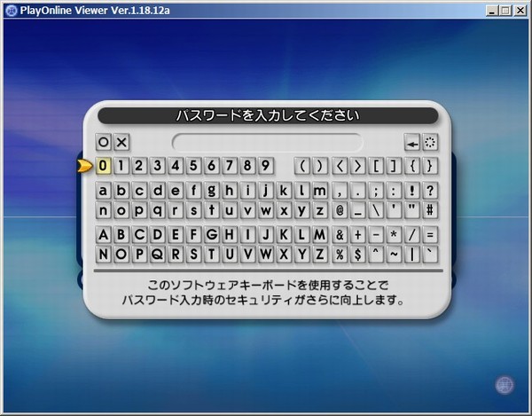
Task: Select the left curly brace key
Action: (x=412, y=166)
